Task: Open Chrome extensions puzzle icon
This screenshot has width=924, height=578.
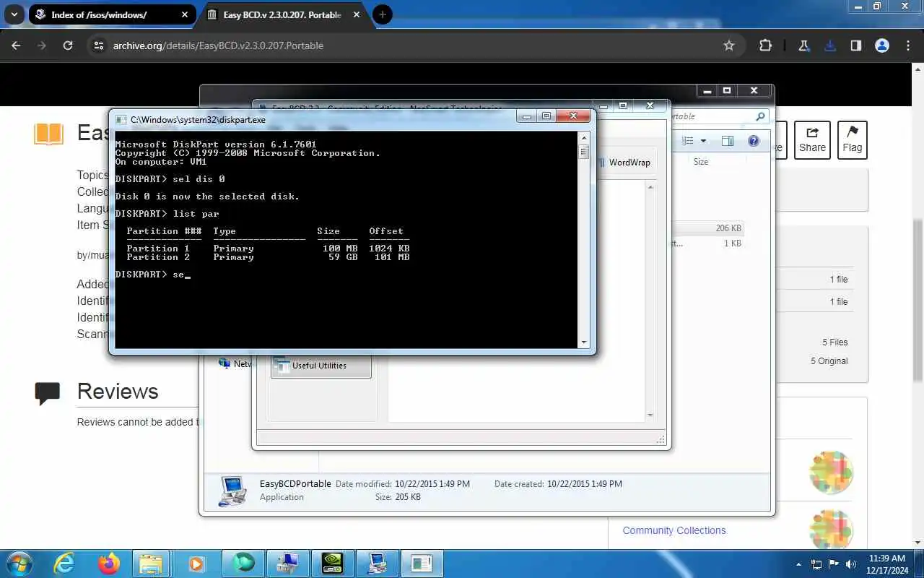Action: point(765,46)
